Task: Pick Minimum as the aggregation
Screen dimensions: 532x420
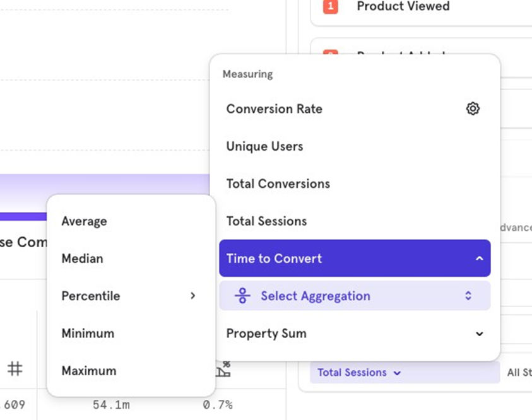Action: [88, 333]
